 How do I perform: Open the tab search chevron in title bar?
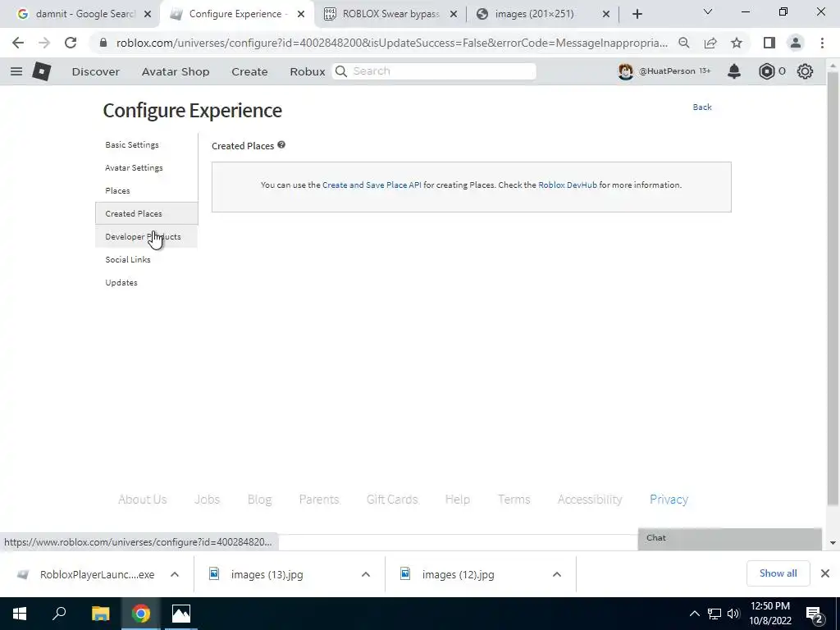pyautogui.click(x=708, y=11)
